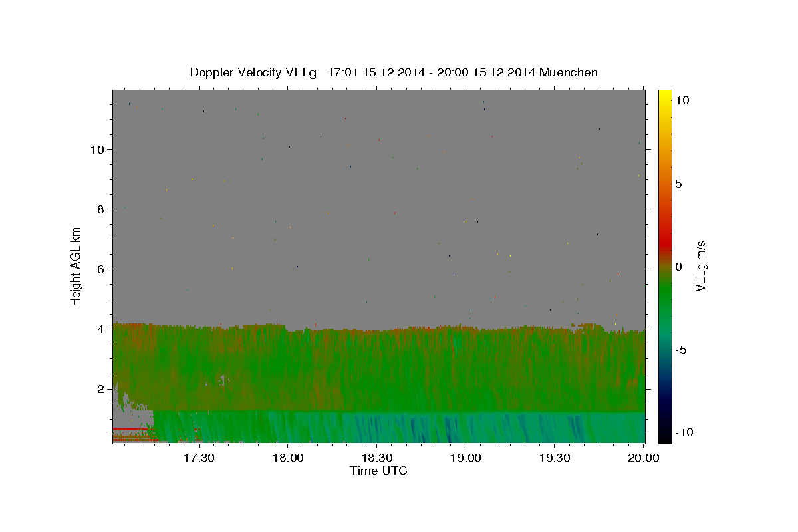Click the height axis label 4
This screenshot has height=532, width=798.
pos(101,329)
